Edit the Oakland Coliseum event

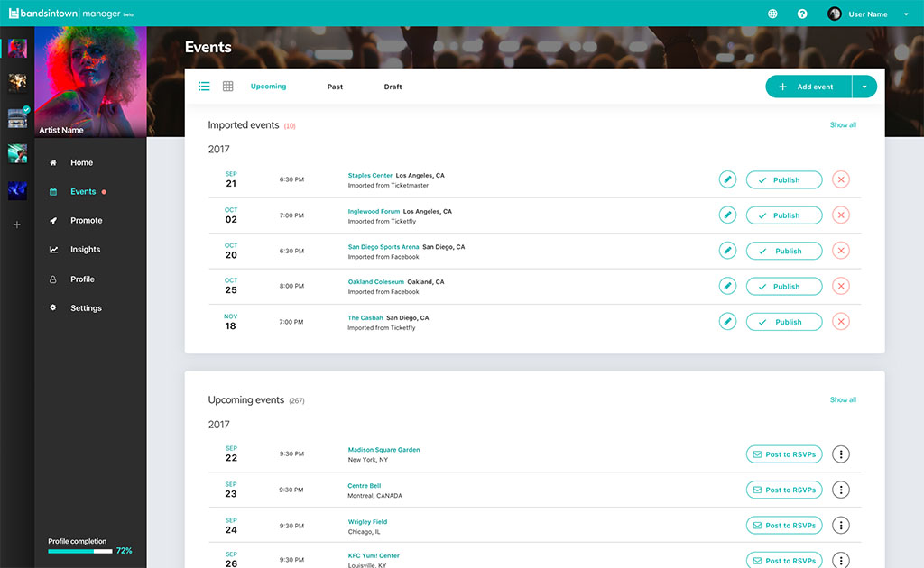point(728,286)
